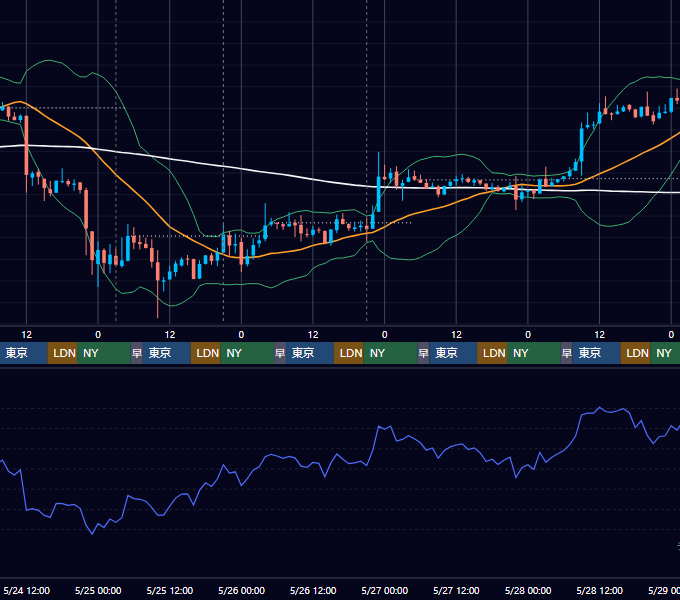Click the LDN session block on 5/27
This screenshot has width=680, height=600.
tap(492, 353)
